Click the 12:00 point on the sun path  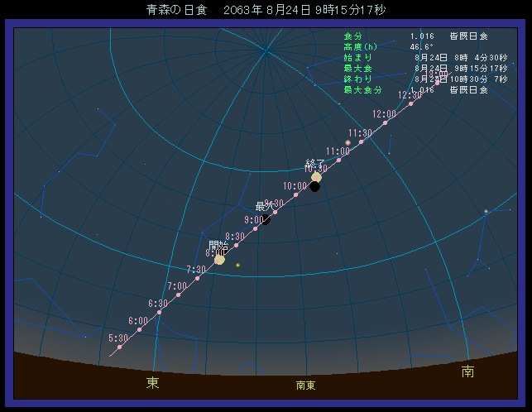[x=385, y=122]
